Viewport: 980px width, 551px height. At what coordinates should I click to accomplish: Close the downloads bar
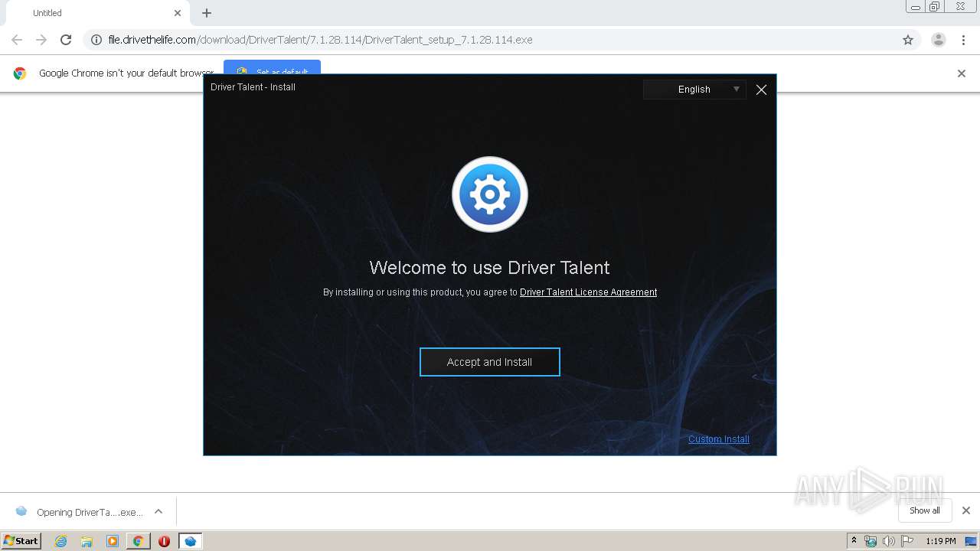966,510
